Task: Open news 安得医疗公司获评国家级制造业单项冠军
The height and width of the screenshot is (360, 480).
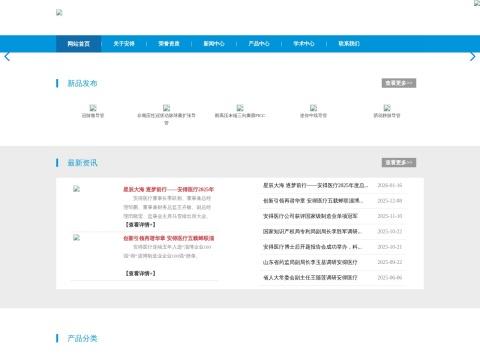Action: tap(310, 216)
